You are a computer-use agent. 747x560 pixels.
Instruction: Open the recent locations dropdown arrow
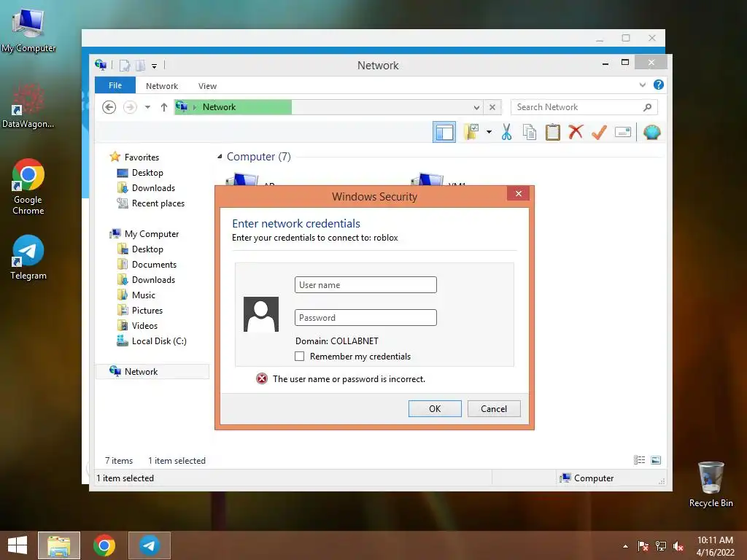(147, 107)
